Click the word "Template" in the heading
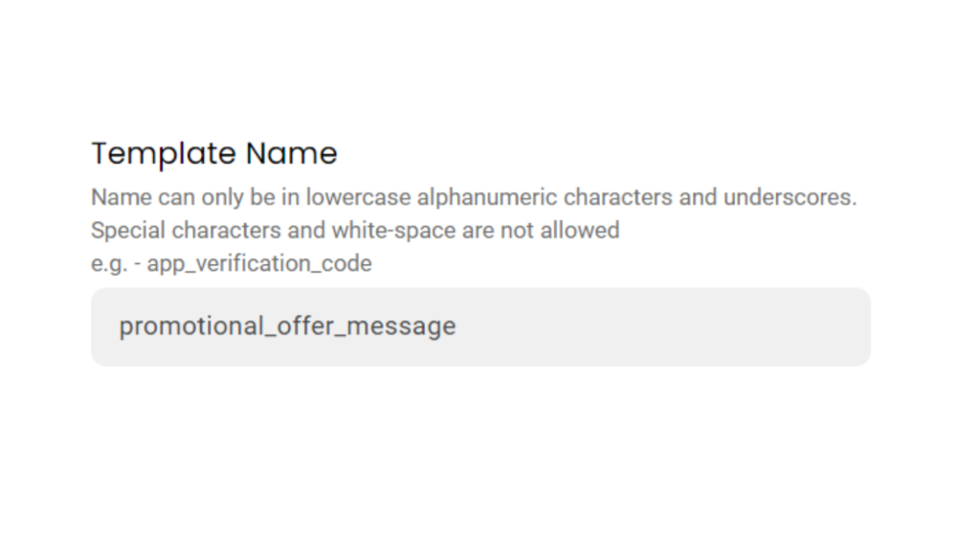The height and width of the screenshot is (560, 980). (163, 153)
